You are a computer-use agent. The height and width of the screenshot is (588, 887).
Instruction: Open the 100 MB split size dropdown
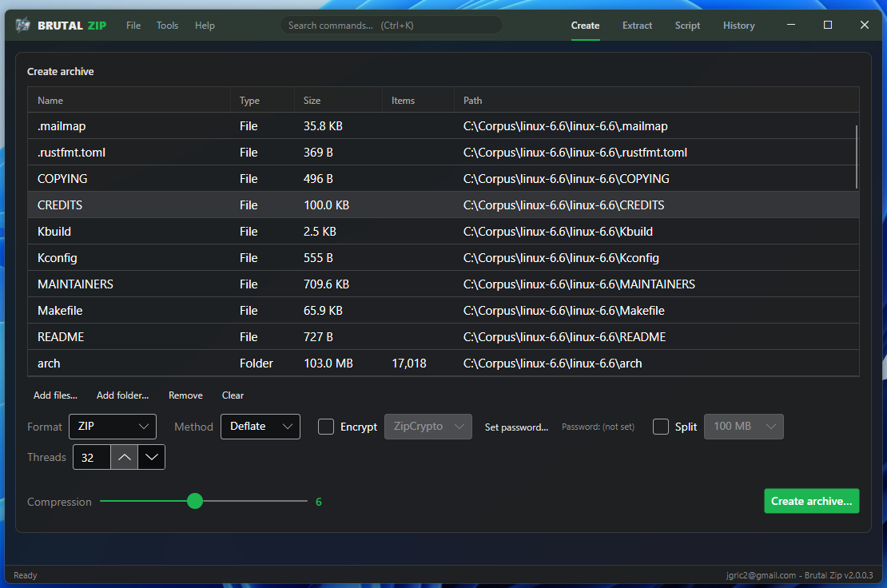(x=744, y=427)
